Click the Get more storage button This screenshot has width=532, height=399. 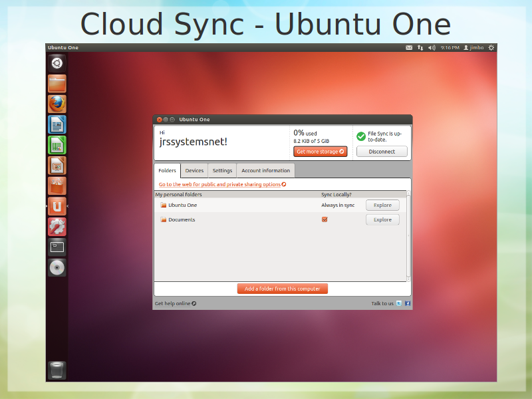321,152
